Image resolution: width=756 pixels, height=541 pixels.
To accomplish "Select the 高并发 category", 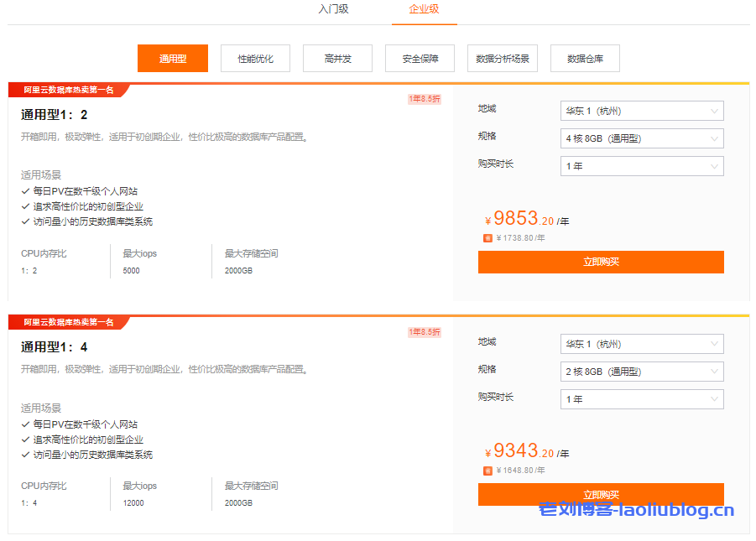I will pos(337,58).
